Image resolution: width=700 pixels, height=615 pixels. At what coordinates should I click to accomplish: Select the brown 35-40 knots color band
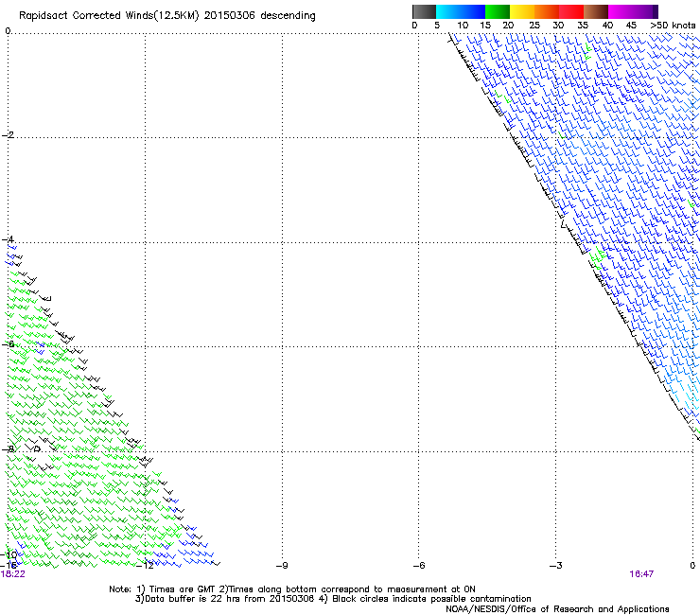coord(596,11)
